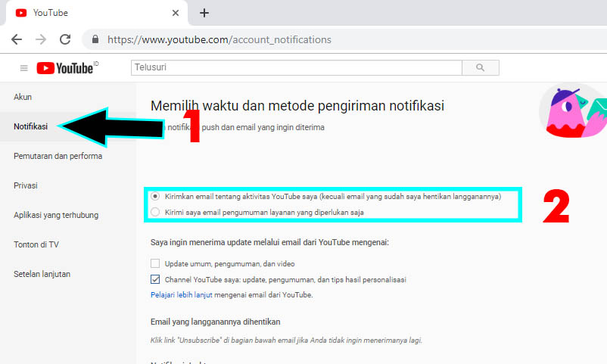
Task: Close the YouTube browser tab
Action: [176, 13]
